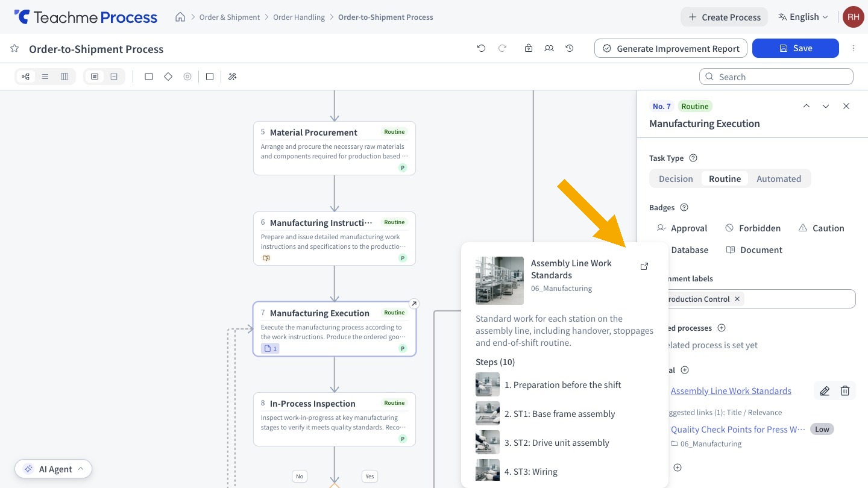Click the Create Process button
The image size is (868, 488).
725,17
